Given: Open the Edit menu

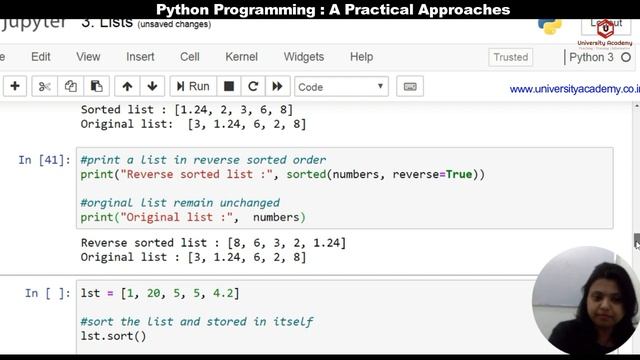Looking at the screenshot, I should (41, 57).
